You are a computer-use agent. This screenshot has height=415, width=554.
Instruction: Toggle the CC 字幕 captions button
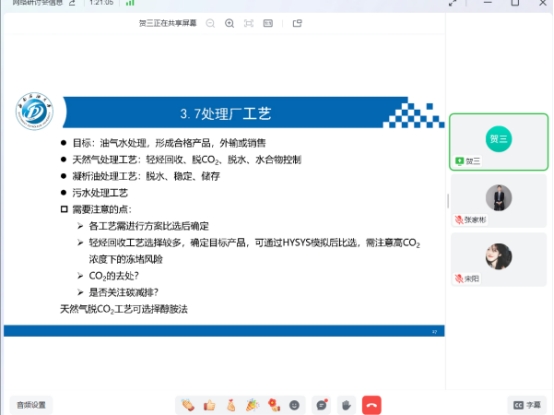(527, 405)
